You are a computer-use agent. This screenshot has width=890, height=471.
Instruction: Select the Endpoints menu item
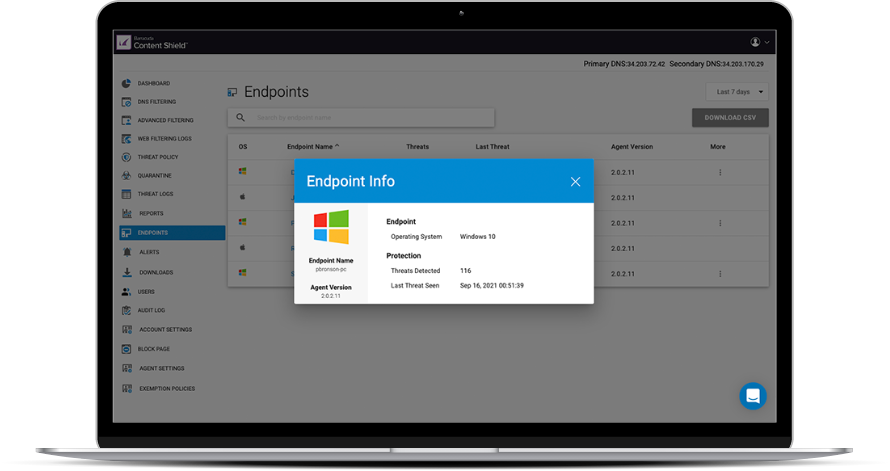(x=173, y=233)
